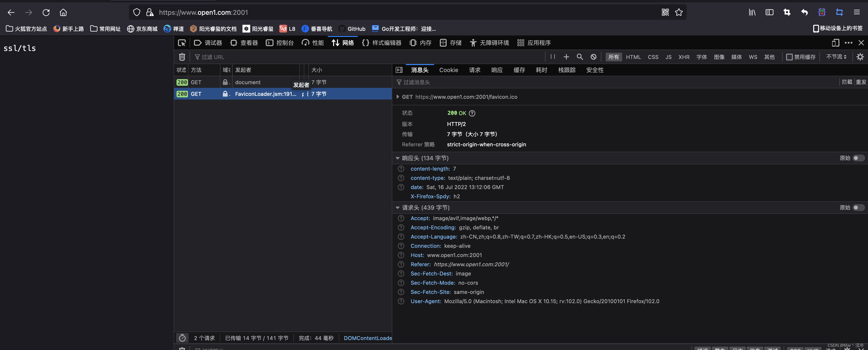Click the search magnifier icon in network toolbar
The image size is (868, 350).
[579, 57]
